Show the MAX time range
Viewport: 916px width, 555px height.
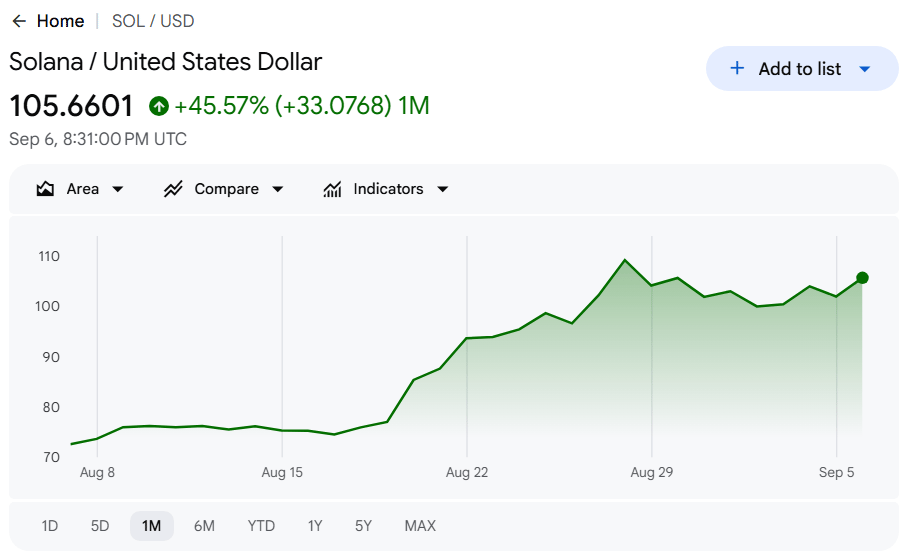pyautogui.click(x=420, y=526)
